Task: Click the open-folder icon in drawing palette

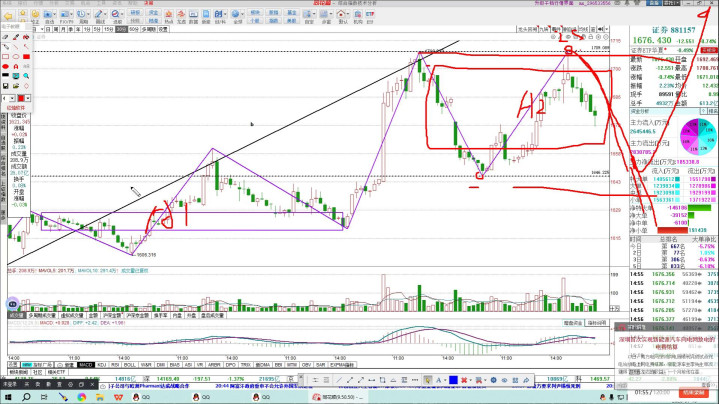Action: coord(16,86)
